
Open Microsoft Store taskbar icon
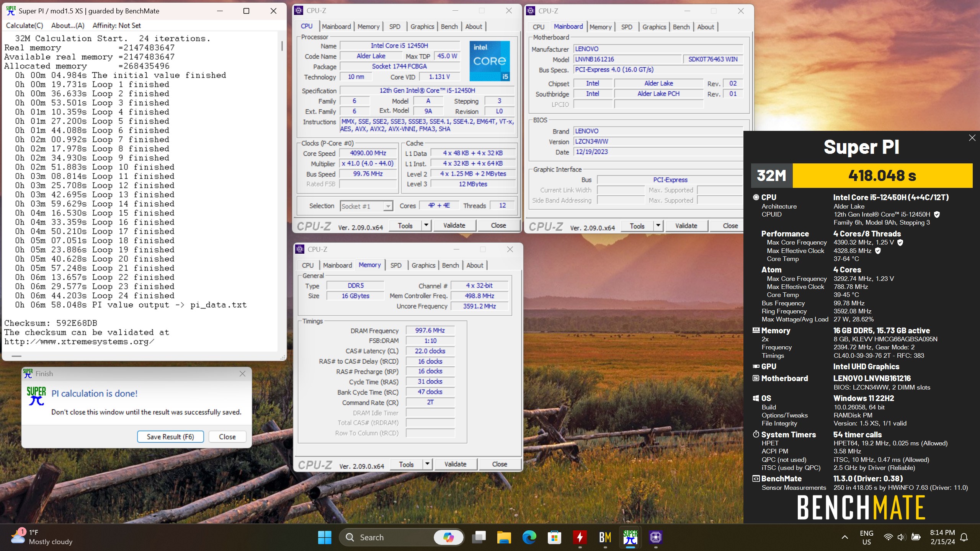click(x=554, y=537)
